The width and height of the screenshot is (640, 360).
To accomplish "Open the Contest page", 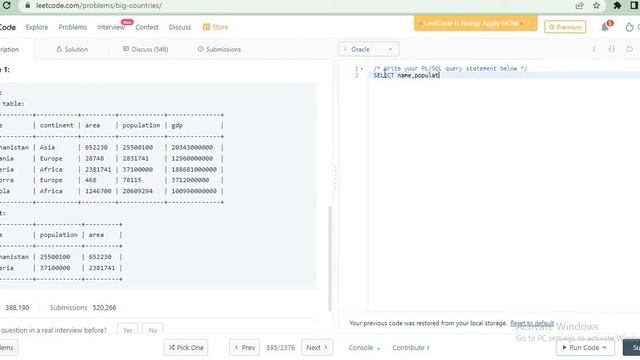I will click(147, 27).
